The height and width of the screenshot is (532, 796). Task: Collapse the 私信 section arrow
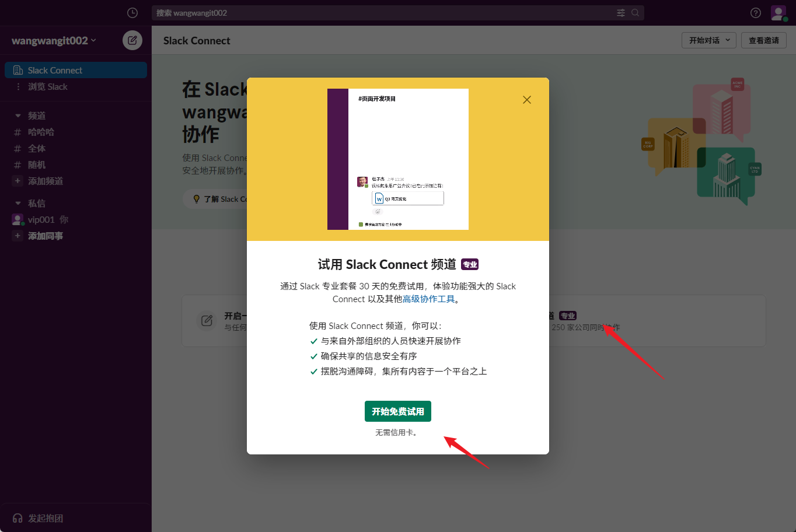18,203
